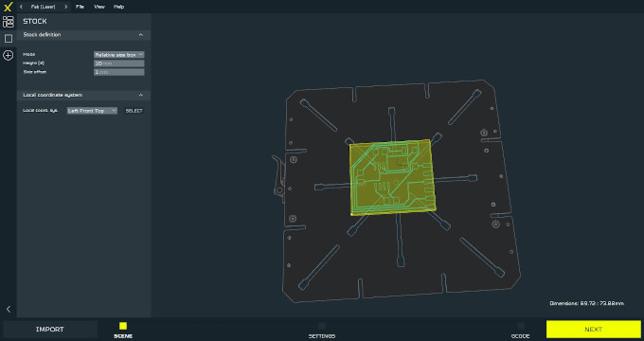Open the View menu

99,7
